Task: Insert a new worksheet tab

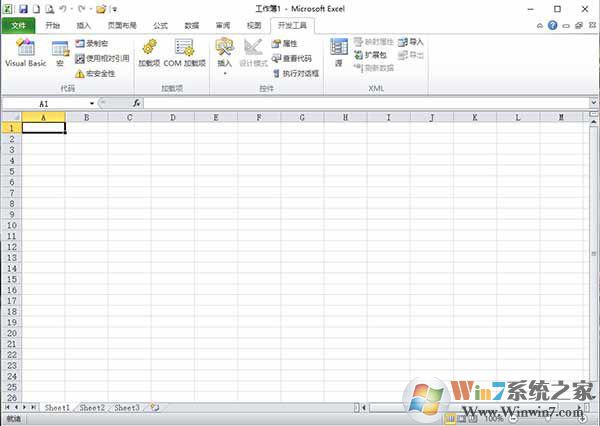Action: pos(154,407)
